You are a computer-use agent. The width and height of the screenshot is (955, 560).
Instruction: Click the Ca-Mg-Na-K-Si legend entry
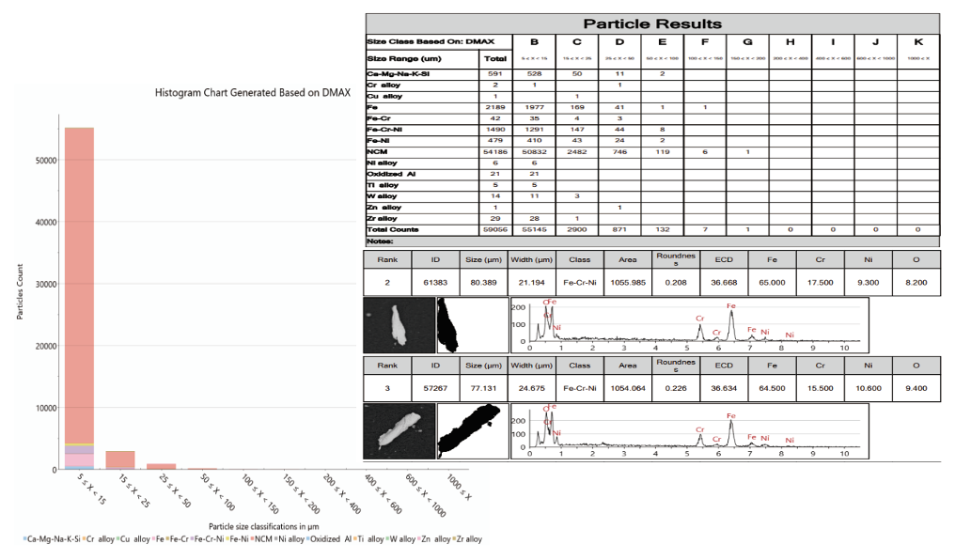(x=52, y=539)
